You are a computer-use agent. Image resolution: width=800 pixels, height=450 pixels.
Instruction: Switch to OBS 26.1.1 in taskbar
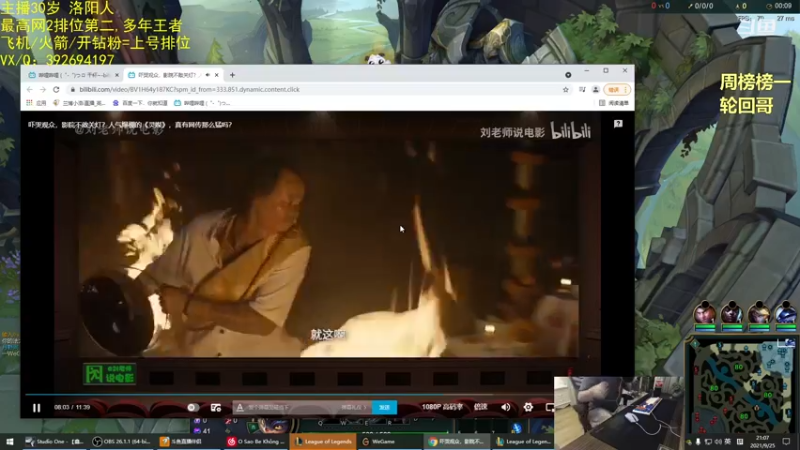(x=121, y=441)
